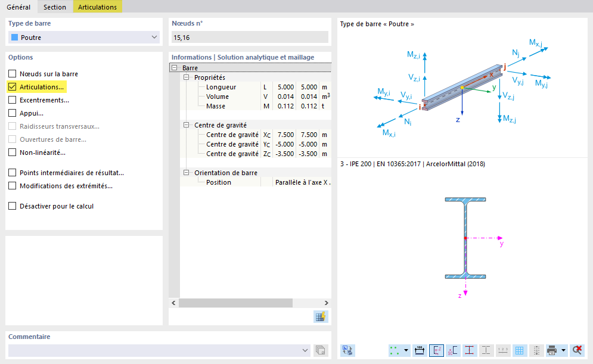Toggle the blue grid display icon
This screenshot has height=364, width=593.
coord(519,350)
